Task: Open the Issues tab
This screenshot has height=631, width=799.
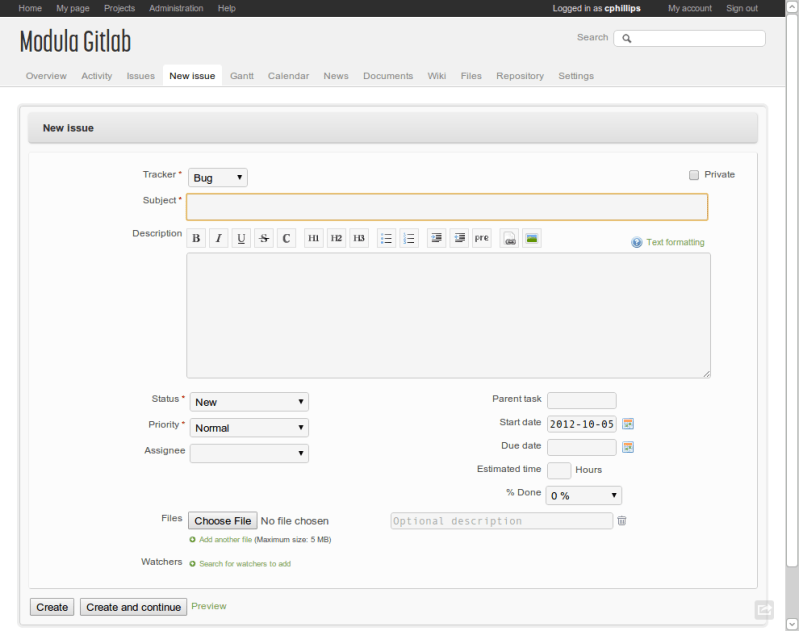Action: 141,76
